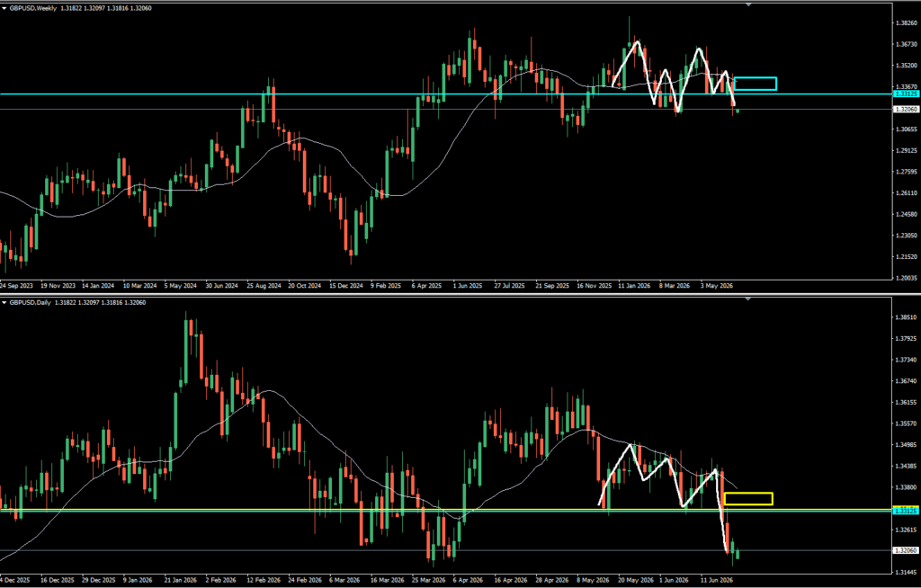This screenshot has height=588, width=921.
Task: Click price axis value 1.36730
Action: click(907, 44)
